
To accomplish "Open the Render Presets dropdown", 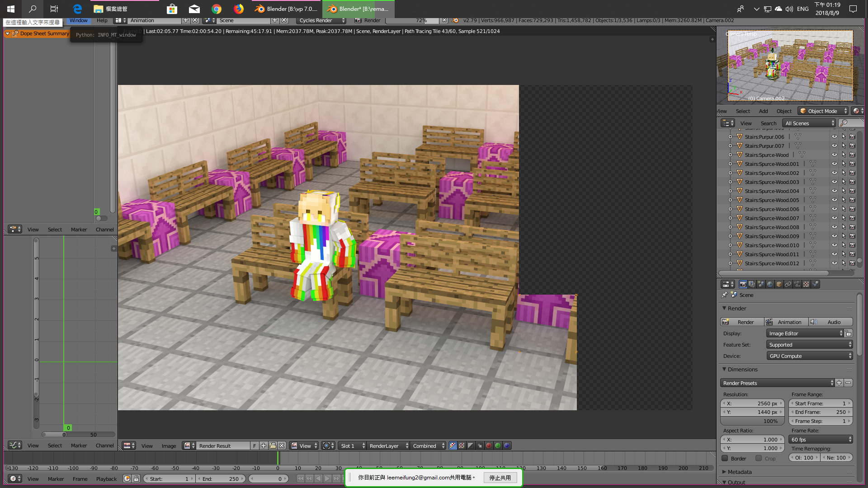I will [x=777, y=383].
